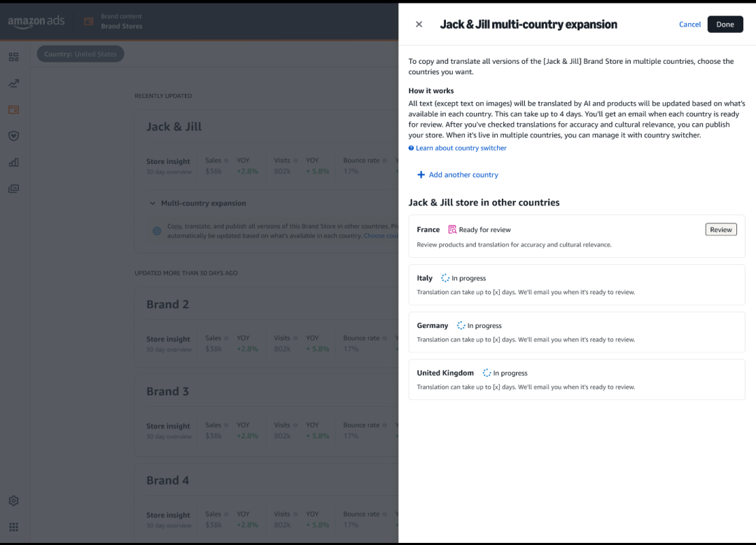Click Review button for France
The image size is (756, 545).
(720, 230)
